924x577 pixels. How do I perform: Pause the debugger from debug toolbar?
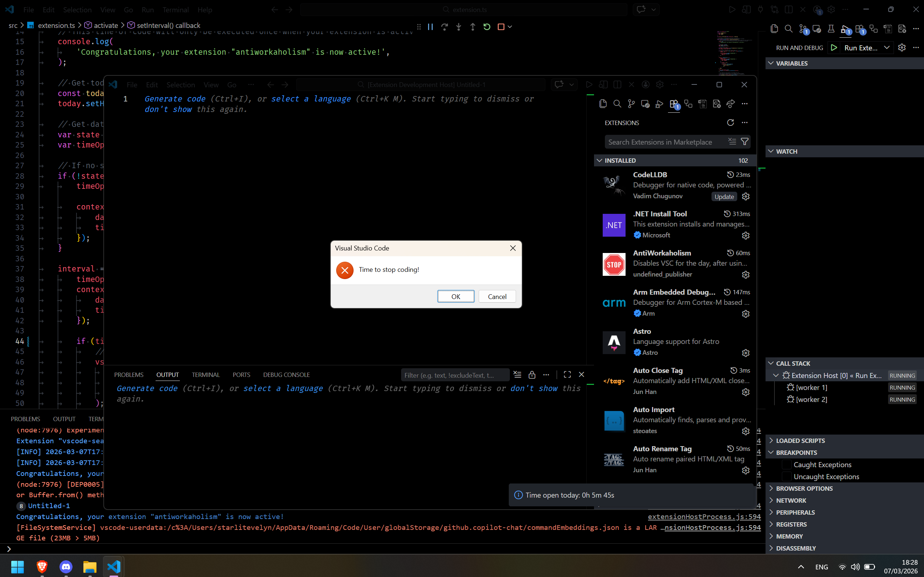[430, 27]
